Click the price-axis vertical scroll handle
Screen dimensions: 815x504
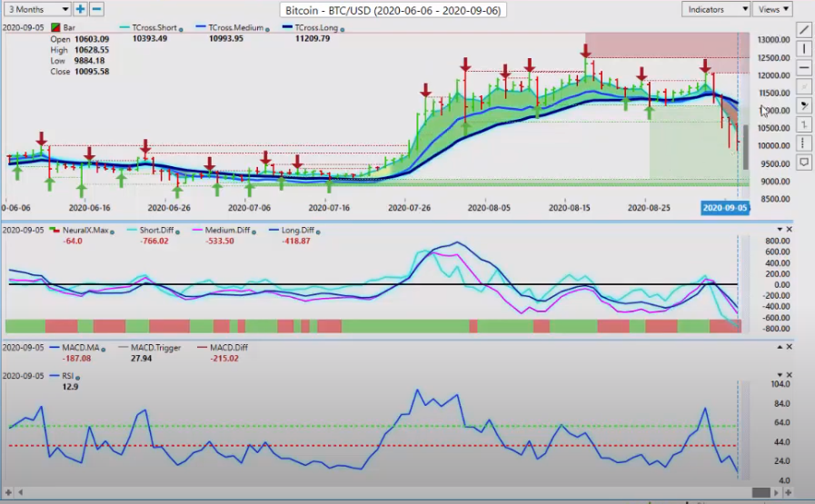745,147
